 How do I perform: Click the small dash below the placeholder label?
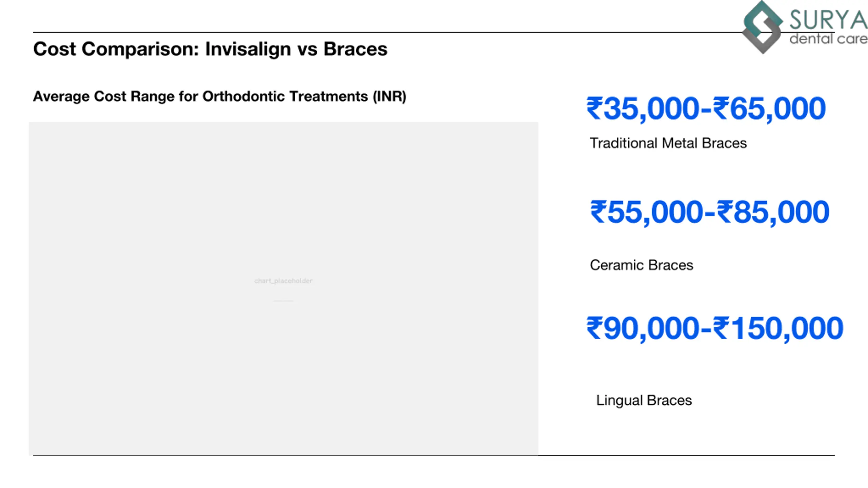tap(283, 301)
